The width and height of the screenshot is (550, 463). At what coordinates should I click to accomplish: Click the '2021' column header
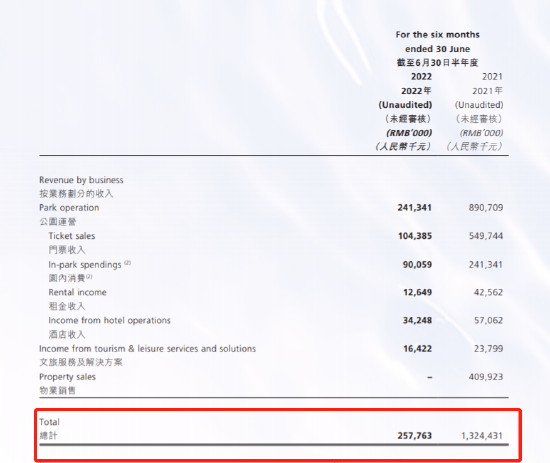point(492,76)
